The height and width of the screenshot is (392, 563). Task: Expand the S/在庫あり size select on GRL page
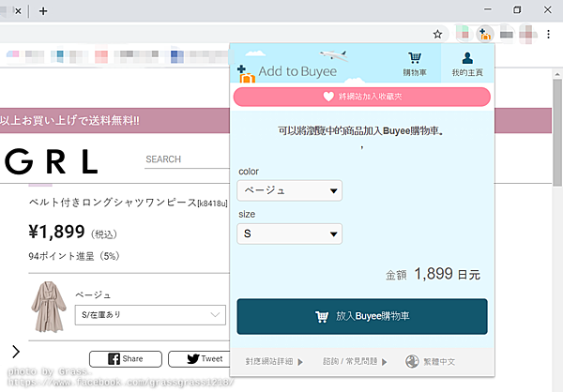point(150,315)
